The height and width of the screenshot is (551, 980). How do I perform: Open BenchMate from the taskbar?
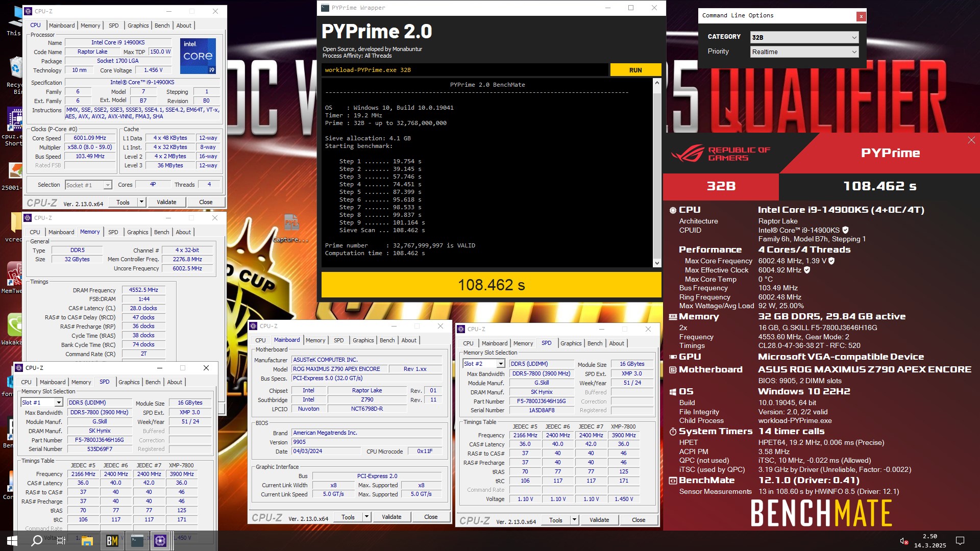[112, 540]
